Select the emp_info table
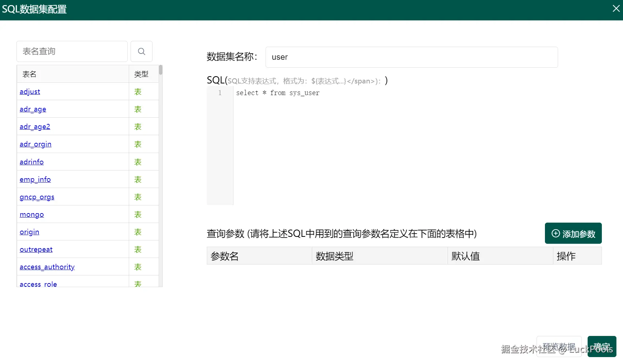 pyautogui.click(x=35, y=179)
